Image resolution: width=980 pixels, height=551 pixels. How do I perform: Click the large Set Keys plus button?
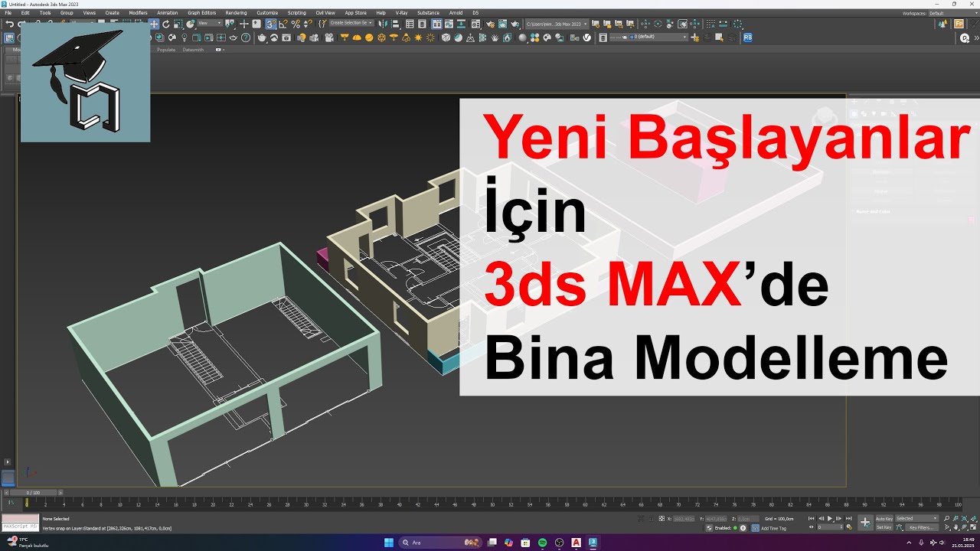click(865, 523)
